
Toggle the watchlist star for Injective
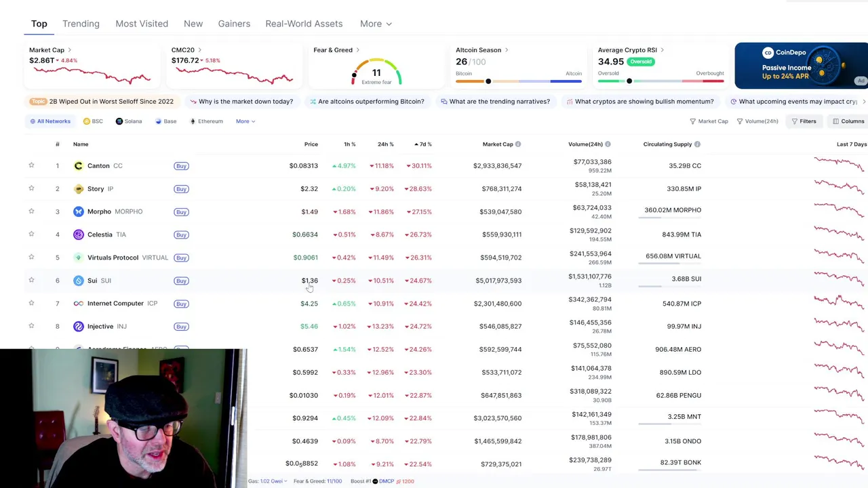31,326
